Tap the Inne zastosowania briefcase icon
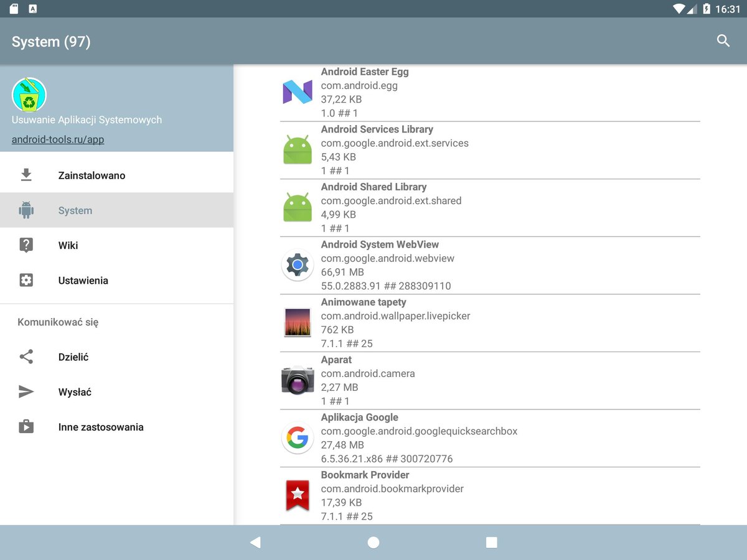747x560 pixels. pyautogui.click(x=26, y=426)
